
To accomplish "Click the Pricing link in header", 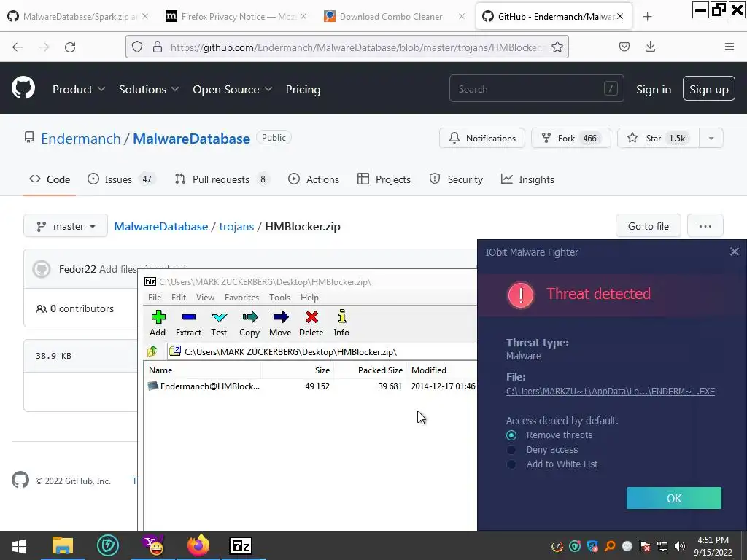I will point(303,89).
